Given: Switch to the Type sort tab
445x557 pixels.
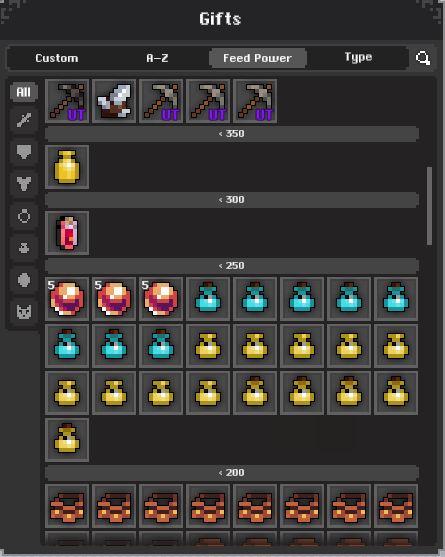Looking at the screenshot, I should point(358,58).
